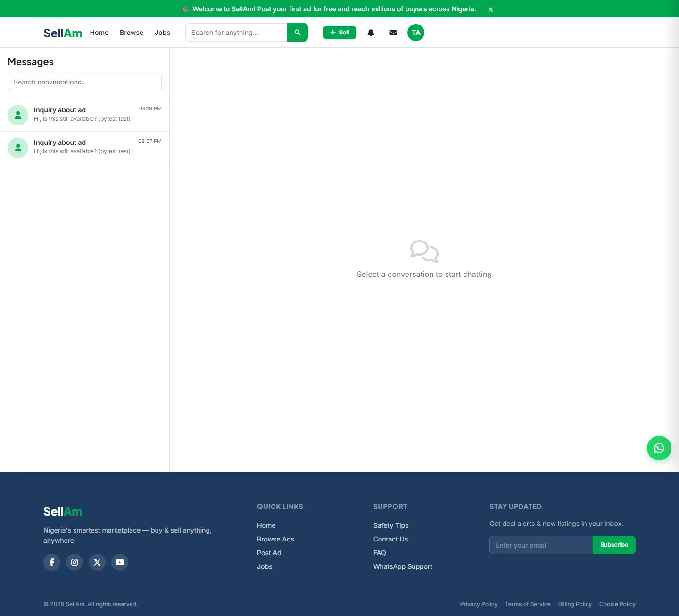Image resolution: width=679 pixels, height=616 pixels.
Task: Go to Home in the top navigation
Action: point(99,33)
